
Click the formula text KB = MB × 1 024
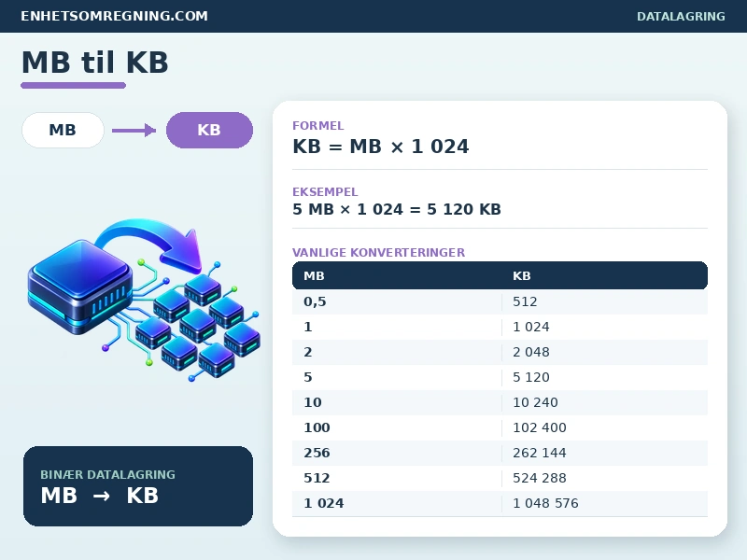tap(381, 147)
